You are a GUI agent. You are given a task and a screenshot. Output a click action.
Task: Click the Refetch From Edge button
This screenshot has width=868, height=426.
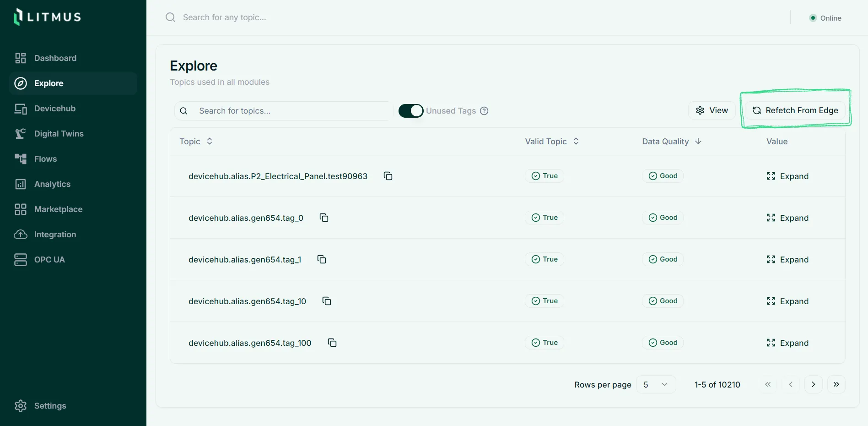coord(795,110)
